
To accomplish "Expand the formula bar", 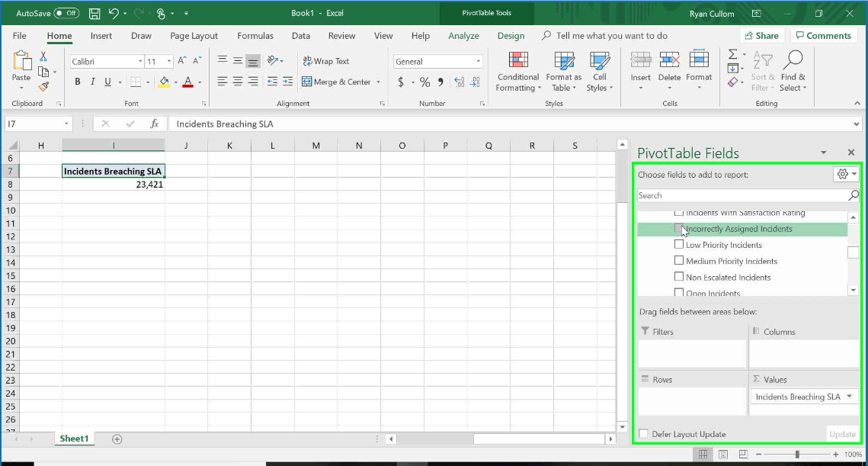I will [857, 124].
